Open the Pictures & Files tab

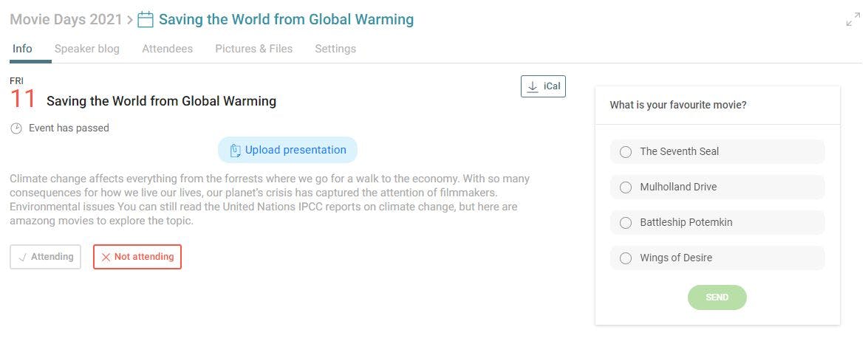253,49
